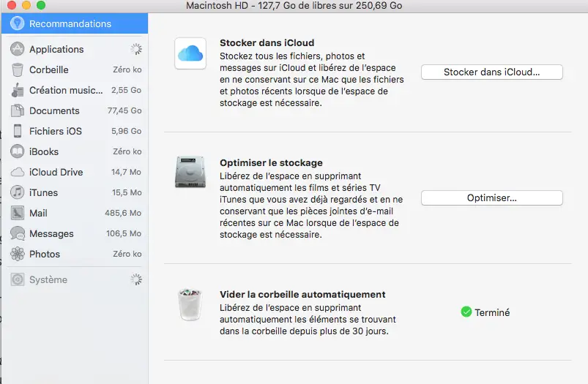Click the Corbeille trash icon in sidebar
This screenshot has height=384, width=588.
18,69
